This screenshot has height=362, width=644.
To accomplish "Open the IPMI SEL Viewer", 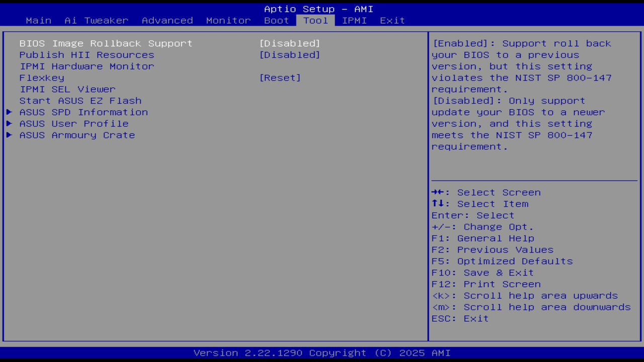I will click(67, 89).
